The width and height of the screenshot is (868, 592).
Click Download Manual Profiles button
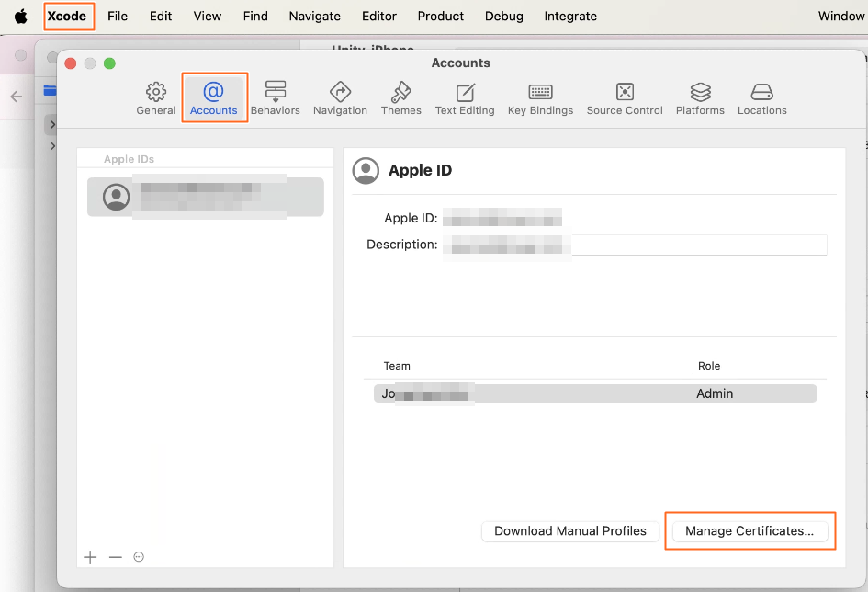coord(570,530)
